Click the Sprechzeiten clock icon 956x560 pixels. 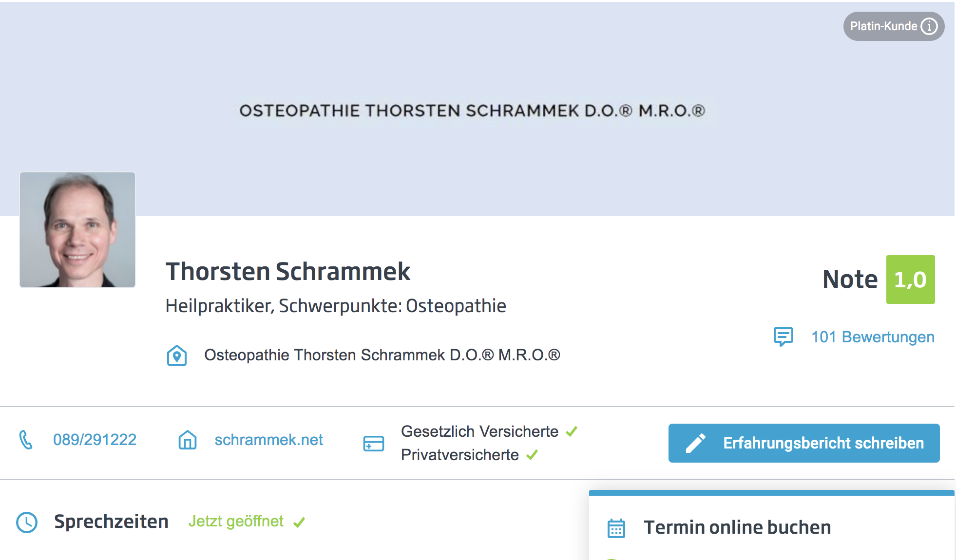tap(27, 522)
